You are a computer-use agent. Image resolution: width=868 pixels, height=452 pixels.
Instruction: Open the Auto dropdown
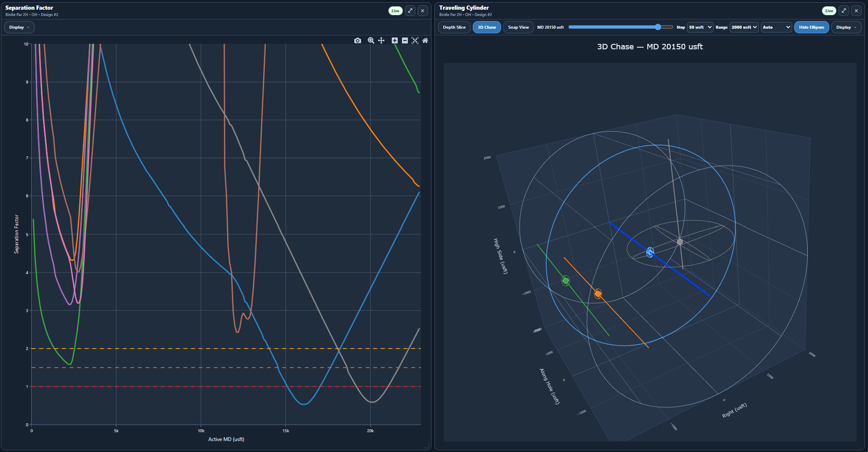(776, 27)
